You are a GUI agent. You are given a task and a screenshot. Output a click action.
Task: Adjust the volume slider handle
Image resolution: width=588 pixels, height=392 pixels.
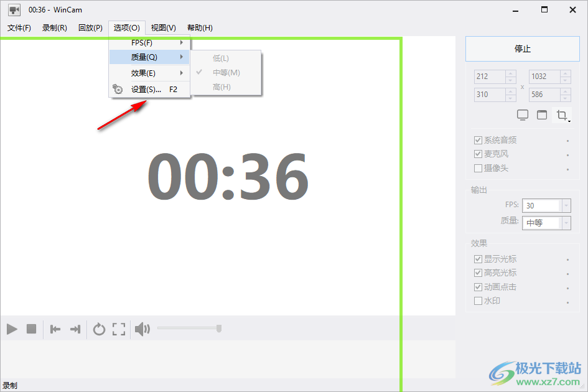point(219,329)
